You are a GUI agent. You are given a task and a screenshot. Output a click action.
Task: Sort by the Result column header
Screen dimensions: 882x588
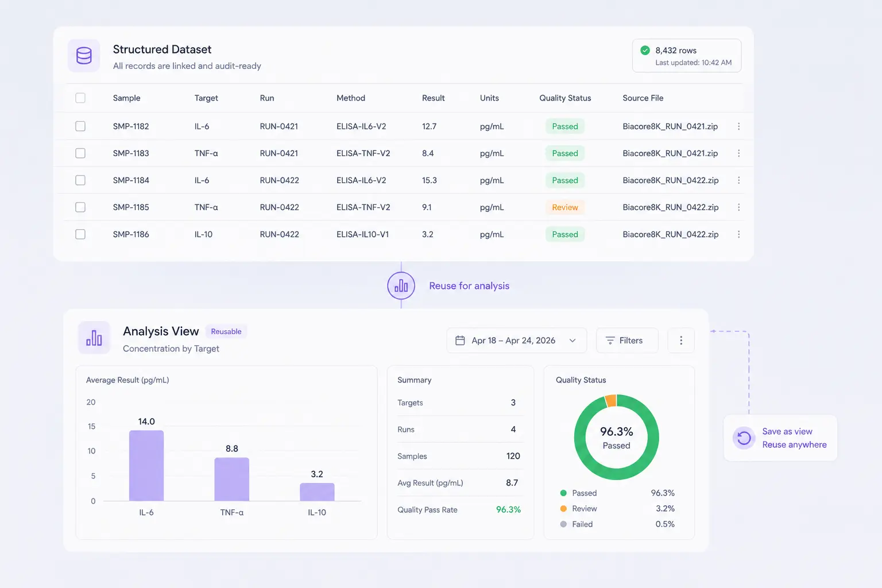pyautogui.click(x=433, y=98)
